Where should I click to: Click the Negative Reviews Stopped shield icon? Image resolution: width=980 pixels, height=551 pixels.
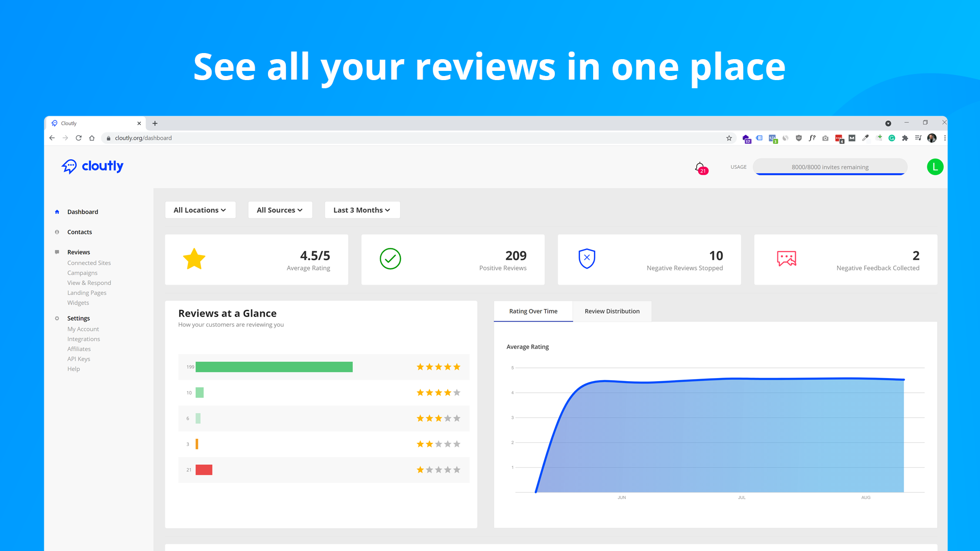[x=586, y=259]
